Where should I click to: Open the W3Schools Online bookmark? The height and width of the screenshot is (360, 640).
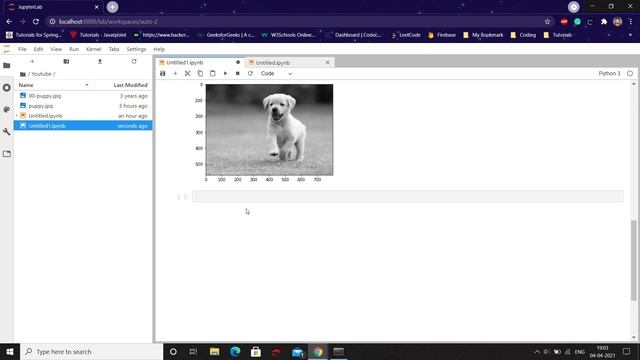[x=288, y=35]
